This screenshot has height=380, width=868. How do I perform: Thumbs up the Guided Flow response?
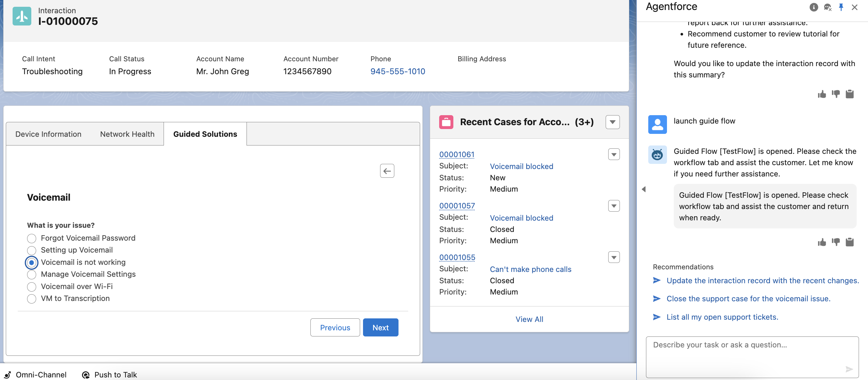[822, 242]
